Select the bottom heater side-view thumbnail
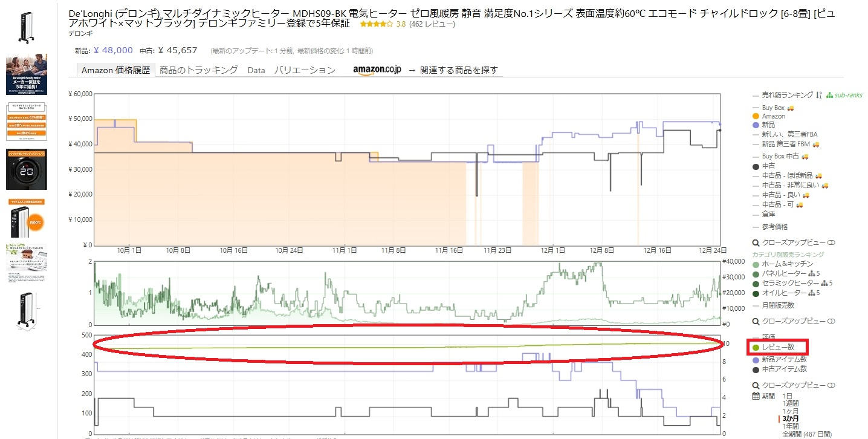Image resolution: width=868 pixels, height=439 pixels. tap(26, 311)
